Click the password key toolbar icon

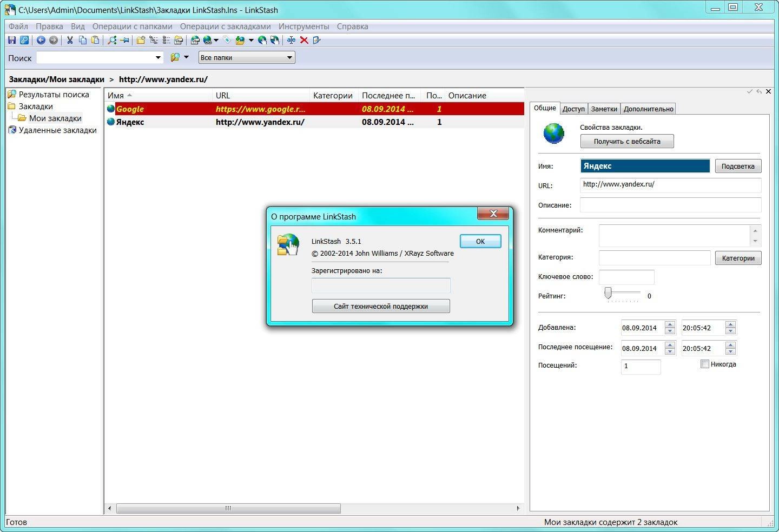[24, 40]
